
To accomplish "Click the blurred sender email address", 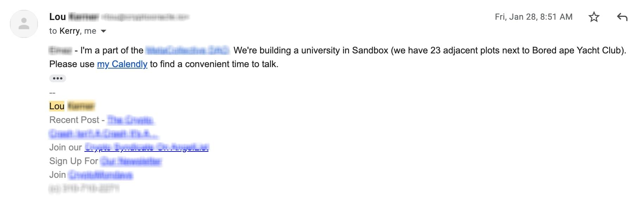I will (145, 17).
